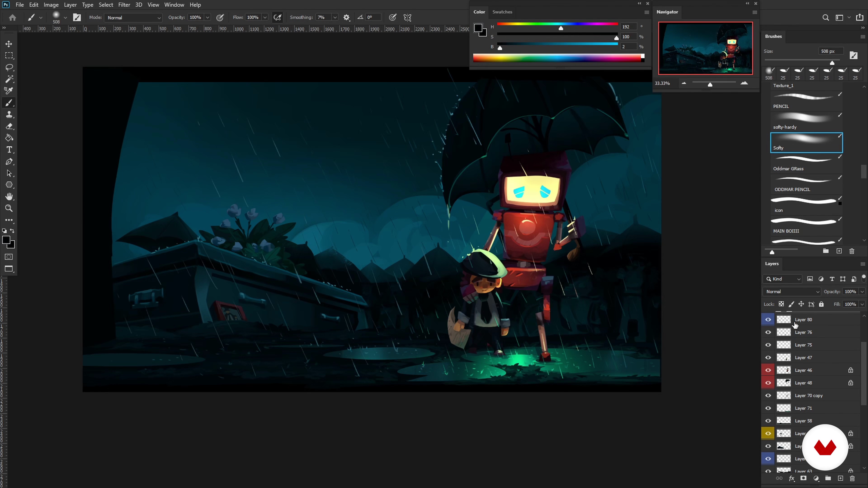Select the Rectangular Marquee tool
The image size is (868, 488).
pyautogui.click(x=9, y=56)
